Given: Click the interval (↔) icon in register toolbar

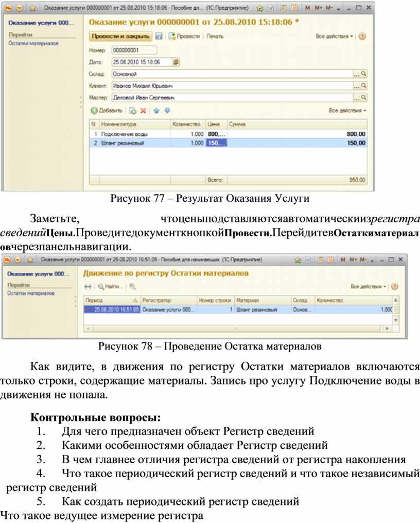Looking at the screenshot, I should tap(88, 287).
